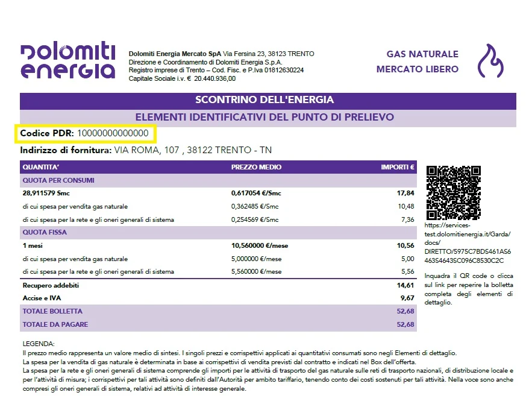
Task: Click the 'Recupero addebiti' label
Action: [51, 285]
